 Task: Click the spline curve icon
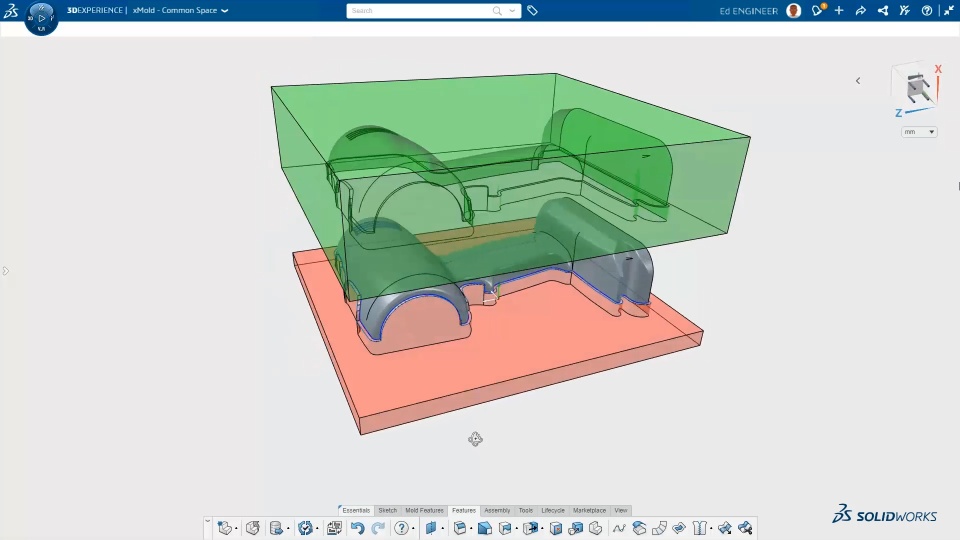(x=619, y=528)
